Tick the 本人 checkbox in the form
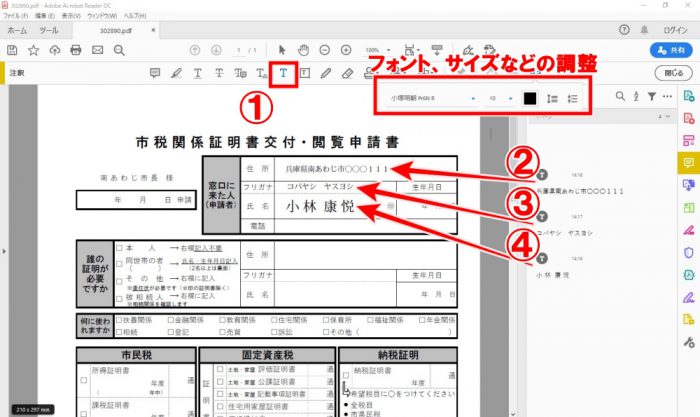The image size is (700, 417). pos(119,248)
